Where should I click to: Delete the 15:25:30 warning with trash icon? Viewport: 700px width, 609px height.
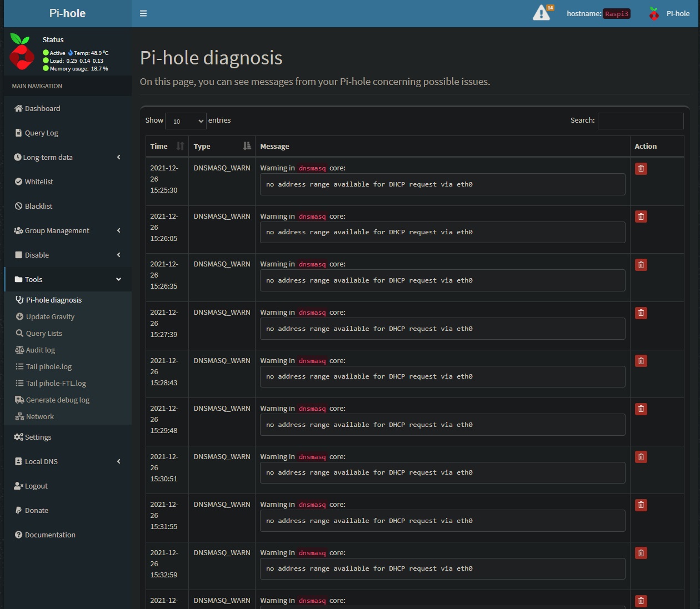(x=641, y=169)
